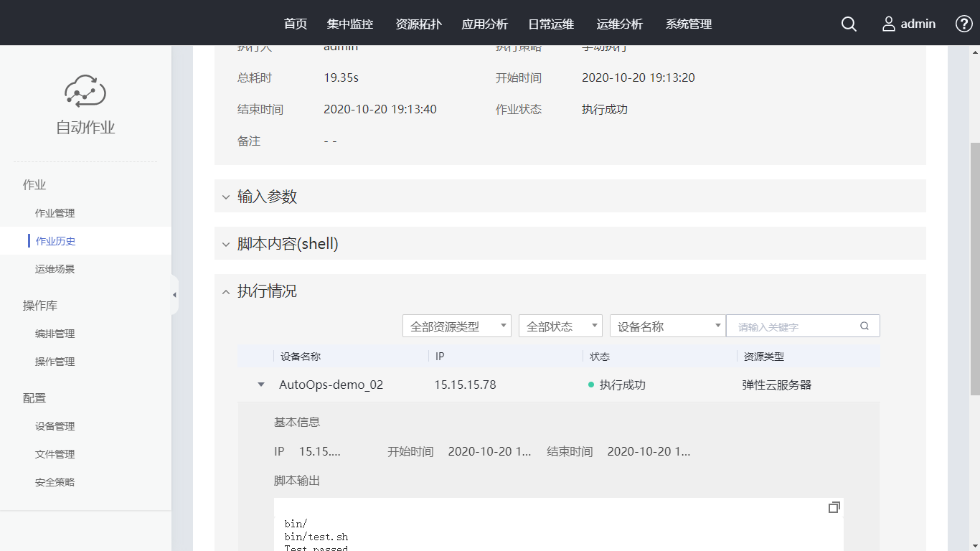The width and height of the screenshot is (980, 551).
Task: Collapse the AutoOps-demo_02 row details
Action: point(261,385)
